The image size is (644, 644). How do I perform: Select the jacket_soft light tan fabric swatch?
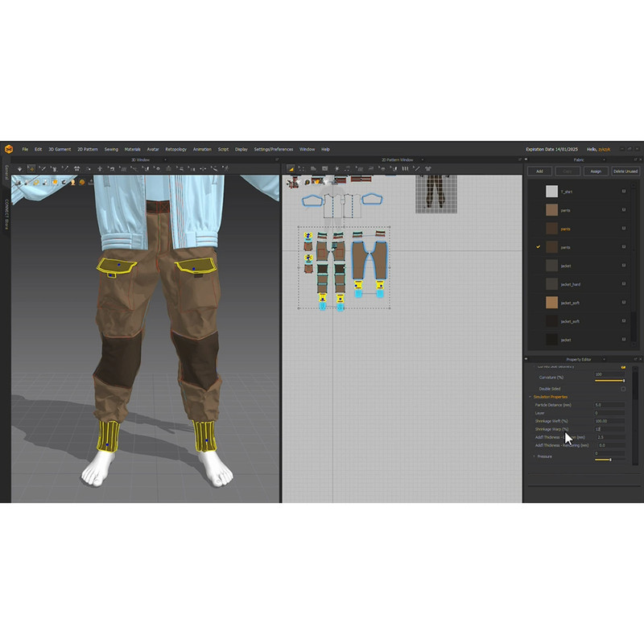click(551, 303)
